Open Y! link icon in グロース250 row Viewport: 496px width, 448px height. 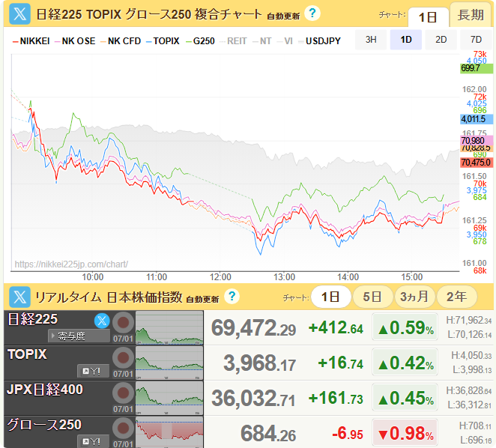(x=94, y=441)
